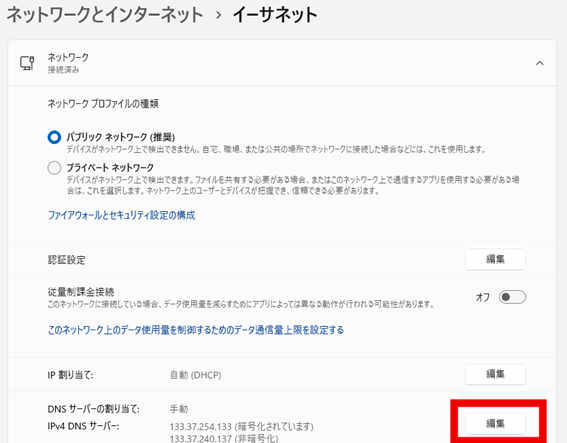Click the オフ label beside metered toggle
This screenshot has height=443, width=567.
[483, 297]
